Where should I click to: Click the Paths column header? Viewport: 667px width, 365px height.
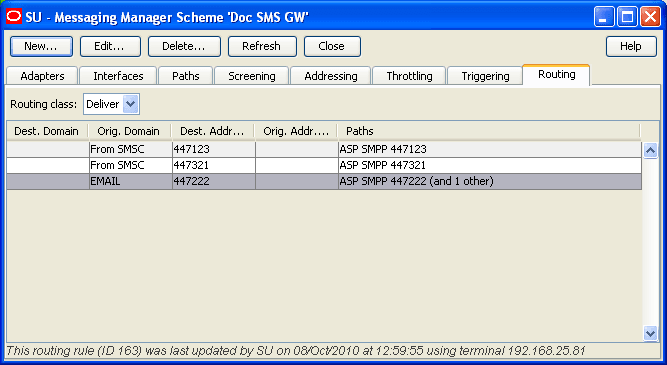pyautogui.click(x=488, y=131)
